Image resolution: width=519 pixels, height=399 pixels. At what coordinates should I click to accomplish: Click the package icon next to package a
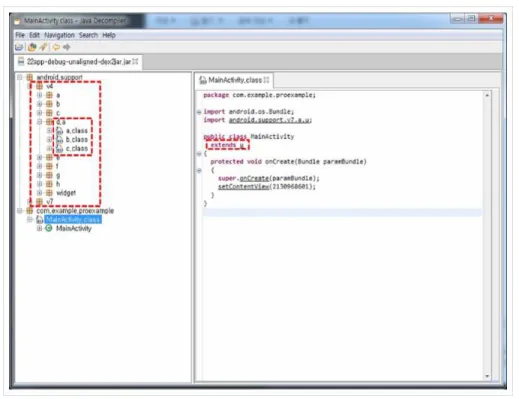(49, 95)
